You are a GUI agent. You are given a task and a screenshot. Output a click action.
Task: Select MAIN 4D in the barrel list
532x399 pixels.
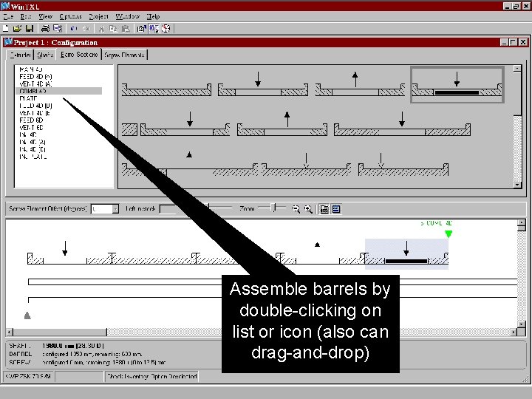(31, 69)
